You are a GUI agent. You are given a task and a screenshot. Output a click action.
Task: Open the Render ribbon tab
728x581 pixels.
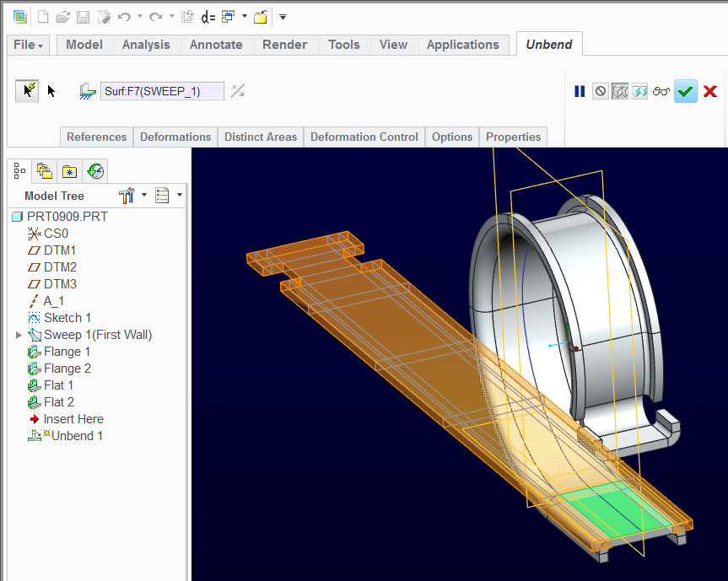click(284, 45)
